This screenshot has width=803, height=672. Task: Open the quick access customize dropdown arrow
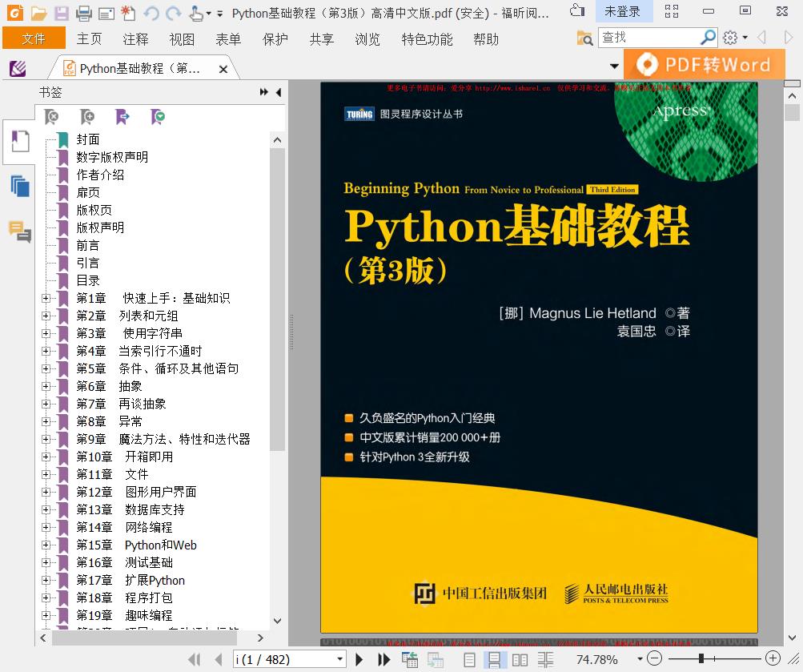219,14
